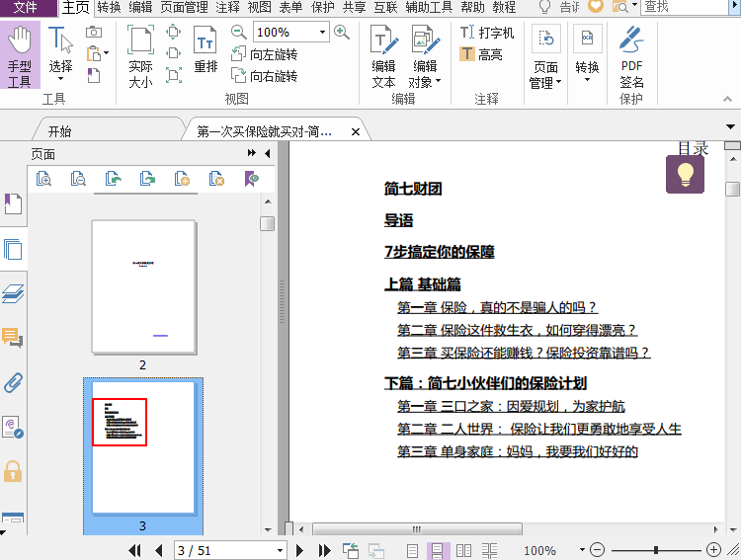Delete page via thumbnail toolbar icon

tap(216, 179)
